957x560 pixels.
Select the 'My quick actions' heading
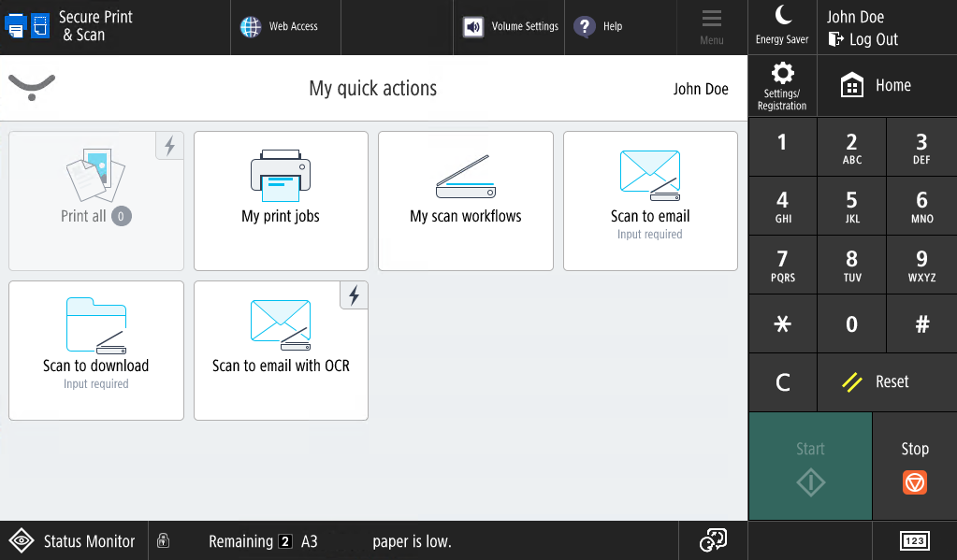tap(373, 89)
